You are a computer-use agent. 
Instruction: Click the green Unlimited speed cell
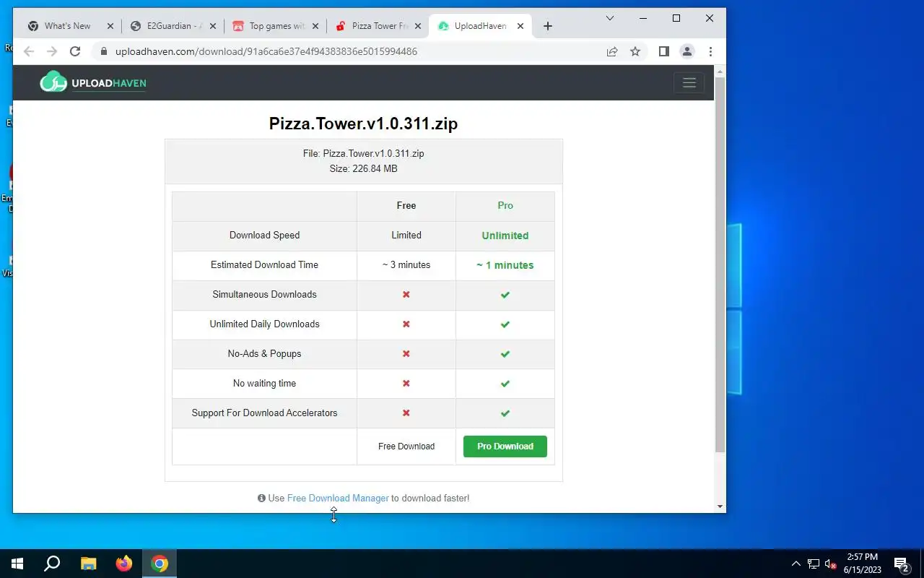(x=505, y=236)
